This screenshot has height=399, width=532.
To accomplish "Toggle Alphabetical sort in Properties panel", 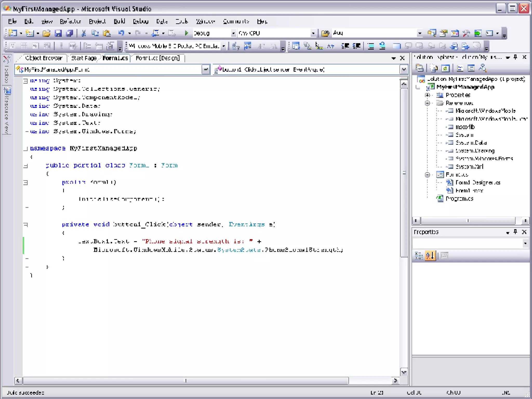I will (x=430, y=256).
